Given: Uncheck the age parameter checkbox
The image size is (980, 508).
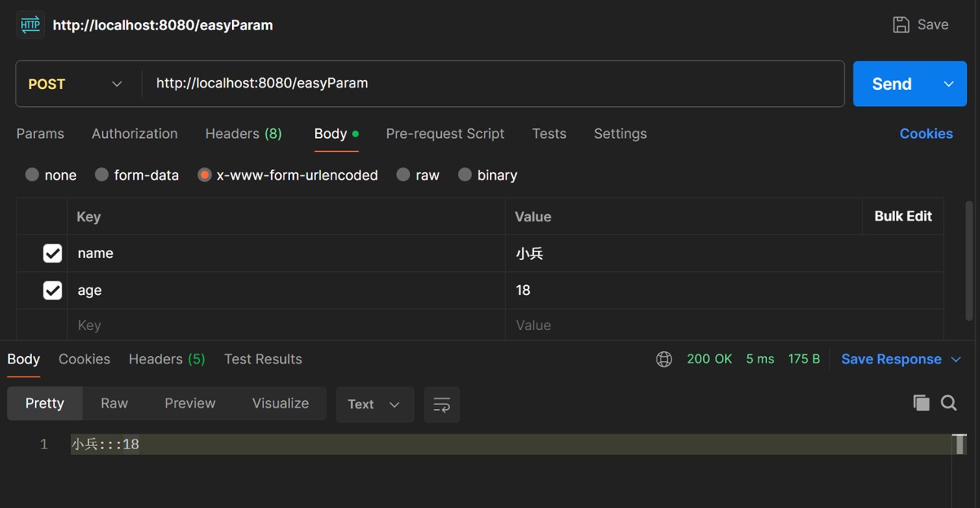Looking at the screenshot, I should pyautogui.click(x=52, y=290).
